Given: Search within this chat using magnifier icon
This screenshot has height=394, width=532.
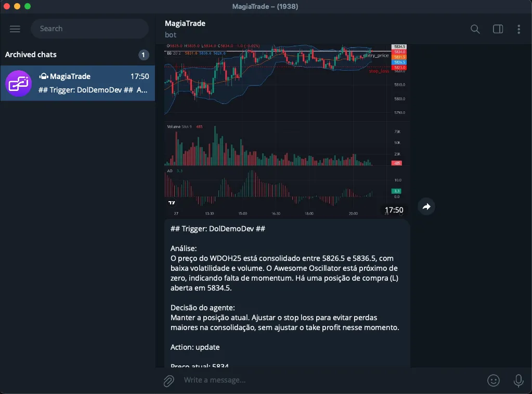Looking at the screenshot, I should (475, 29).
